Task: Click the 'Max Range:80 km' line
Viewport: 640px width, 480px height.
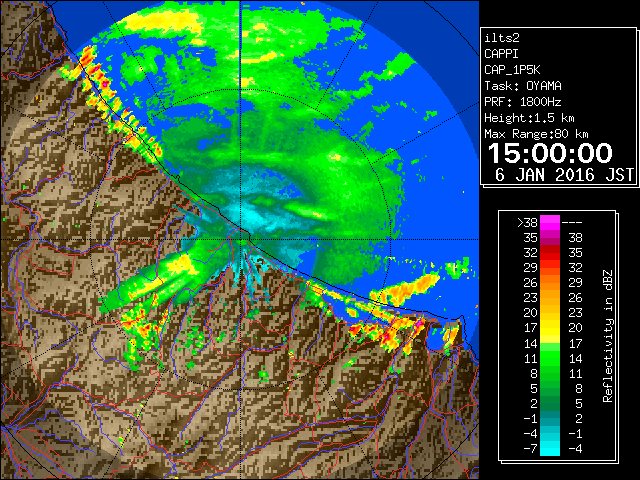Action: [536, 134]
